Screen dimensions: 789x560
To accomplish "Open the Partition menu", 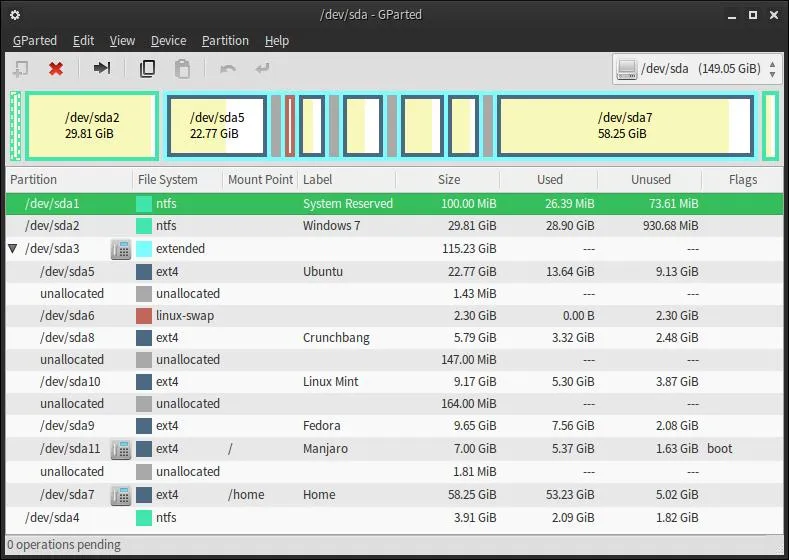I will [x=225, y=41].
